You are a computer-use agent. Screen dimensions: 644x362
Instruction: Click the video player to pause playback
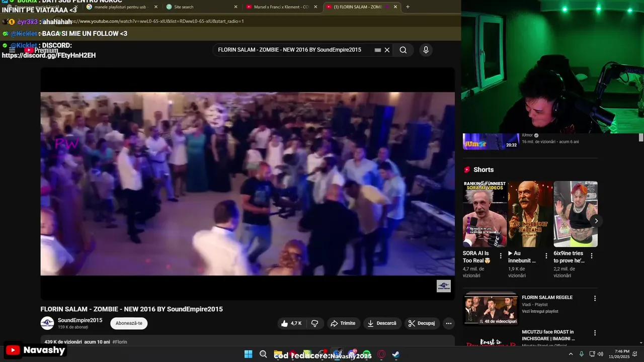pos(248,184)
